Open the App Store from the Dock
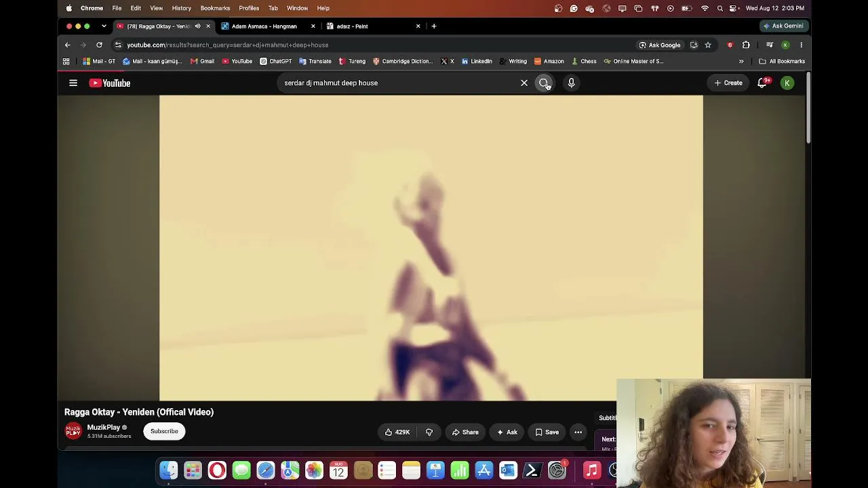The image size is (868, 488). 484,470
